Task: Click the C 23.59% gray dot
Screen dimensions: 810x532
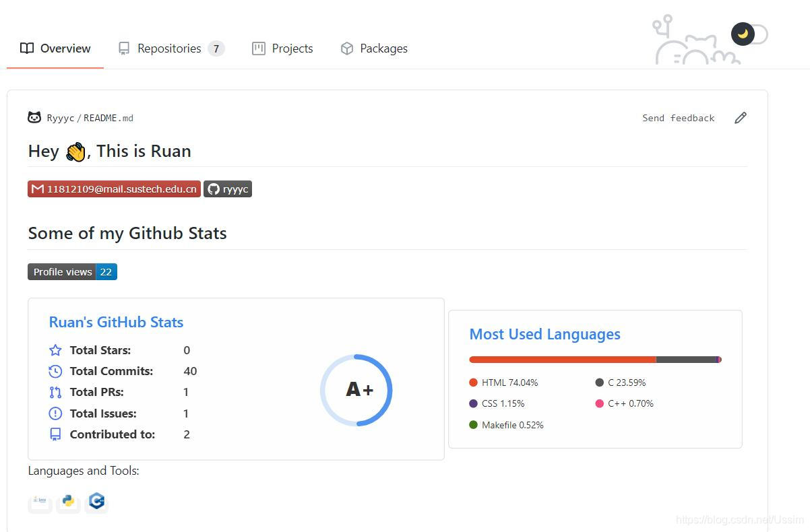Action: (599, 383)
